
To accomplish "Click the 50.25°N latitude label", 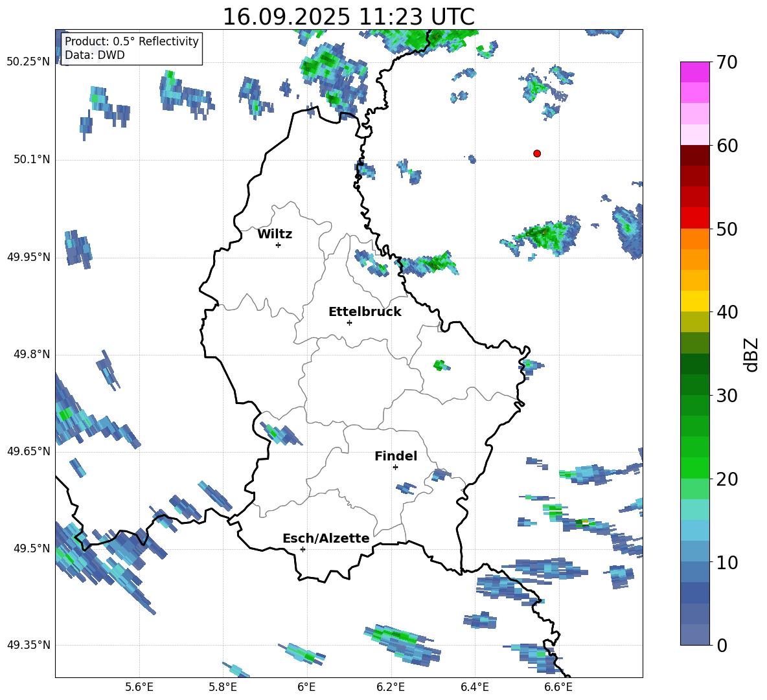I will (29, 62).
